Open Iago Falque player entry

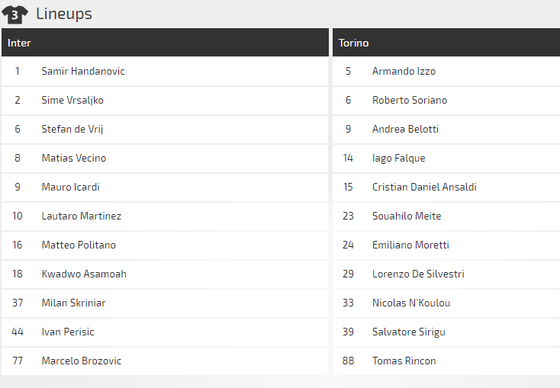click(446, 158)
